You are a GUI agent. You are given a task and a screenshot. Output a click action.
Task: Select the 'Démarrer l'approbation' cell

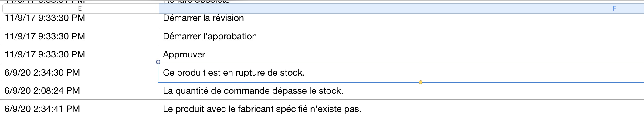click(x=402, y=36)
